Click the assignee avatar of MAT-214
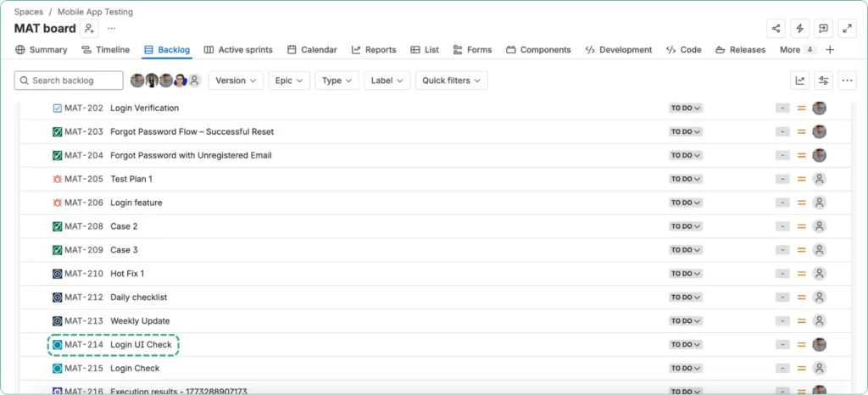Screen dimensions: 868x395 point(820,345)
